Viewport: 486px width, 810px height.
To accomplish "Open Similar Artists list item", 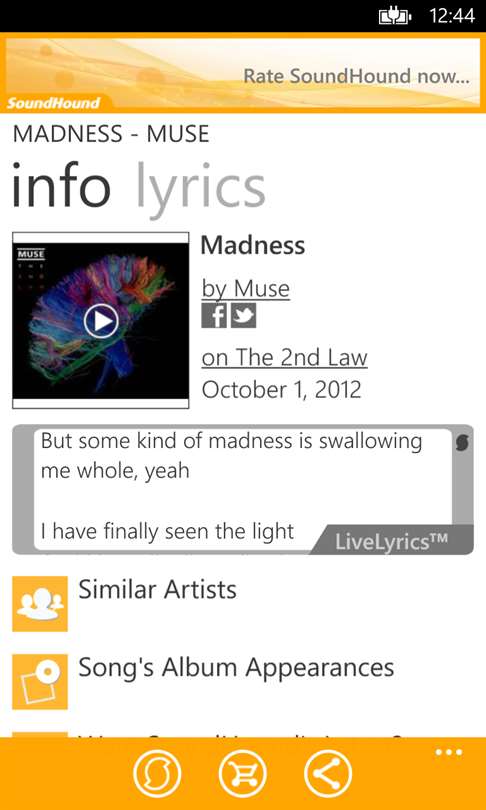I will (243, 604).
